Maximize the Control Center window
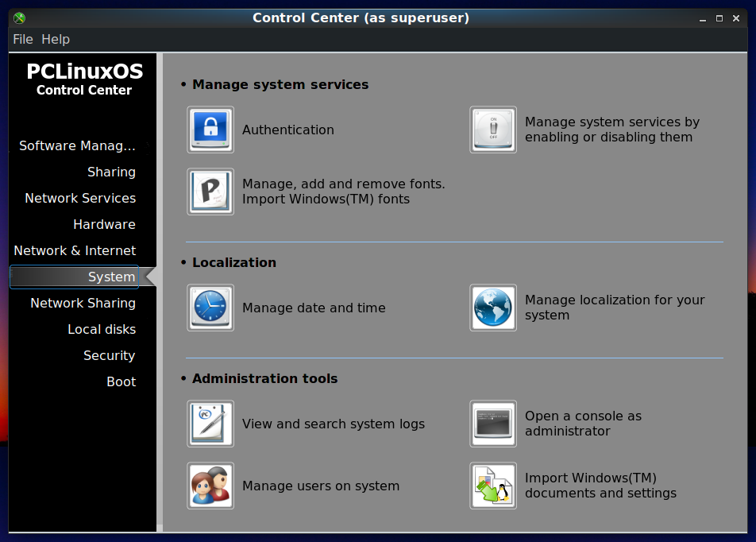756x542 pixels. click(719, 18)
